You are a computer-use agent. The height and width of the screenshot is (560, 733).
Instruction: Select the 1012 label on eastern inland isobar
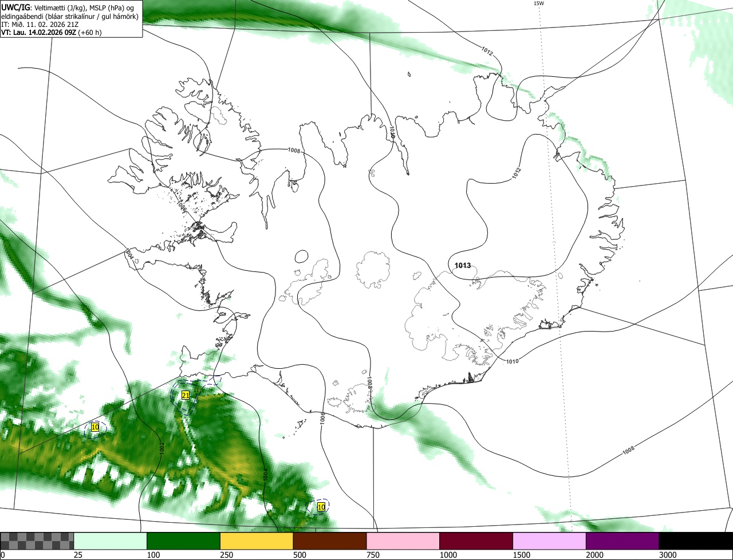[517, 174]
